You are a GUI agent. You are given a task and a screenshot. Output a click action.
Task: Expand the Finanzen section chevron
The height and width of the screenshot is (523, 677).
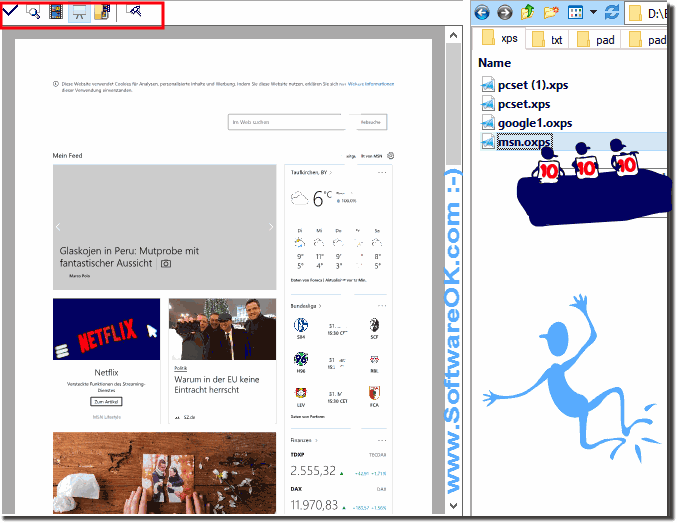click(x=316, y=441)
